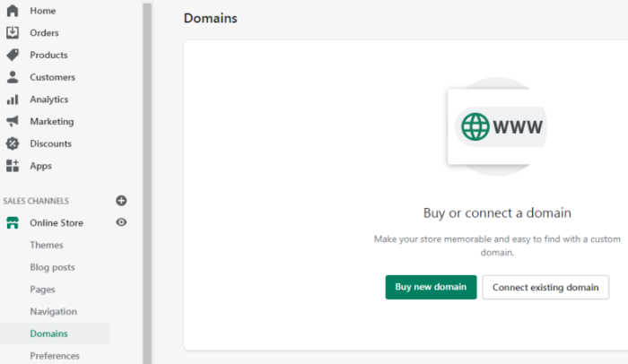Click the SALES CHANNELS heading
This screenshot has width=628, height=364.
coord(36,201)
